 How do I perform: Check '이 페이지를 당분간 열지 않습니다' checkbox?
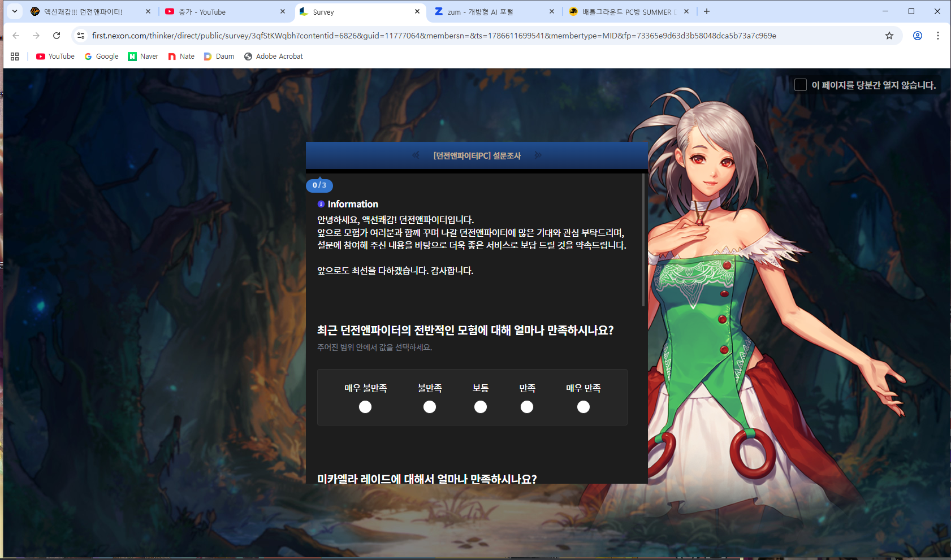801,85
